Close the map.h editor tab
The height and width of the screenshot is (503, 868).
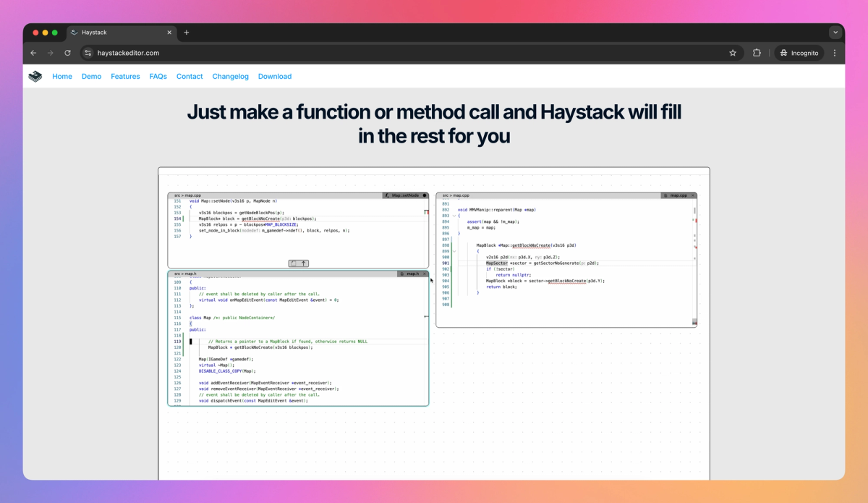click(425, 274)
